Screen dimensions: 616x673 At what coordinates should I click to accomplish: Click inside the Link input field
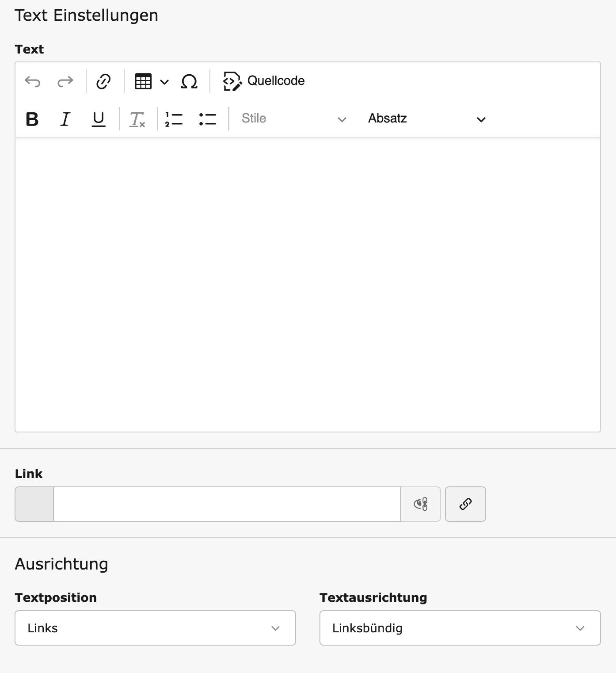pos(227,504)
